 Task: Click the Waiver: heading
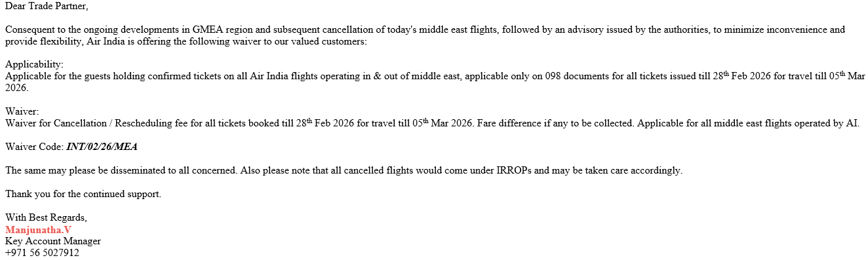[x=22, y=112]
